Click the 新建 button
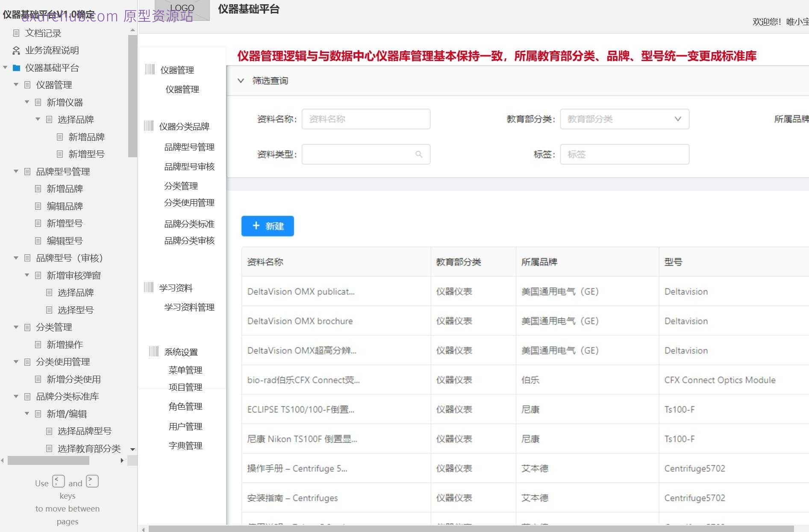This screenshot has height=532, width=809. pos(268,226)
